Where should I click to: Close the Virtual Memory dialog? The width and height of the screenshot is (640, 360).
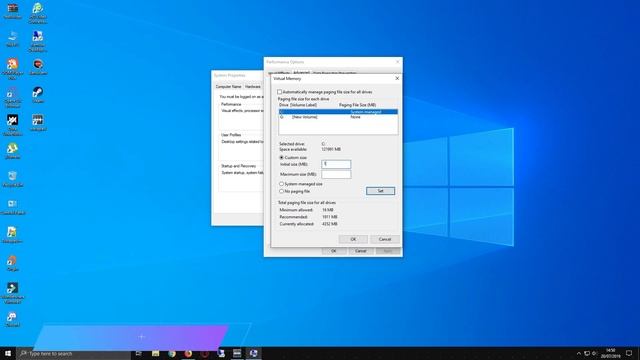[x=397, y=78]
